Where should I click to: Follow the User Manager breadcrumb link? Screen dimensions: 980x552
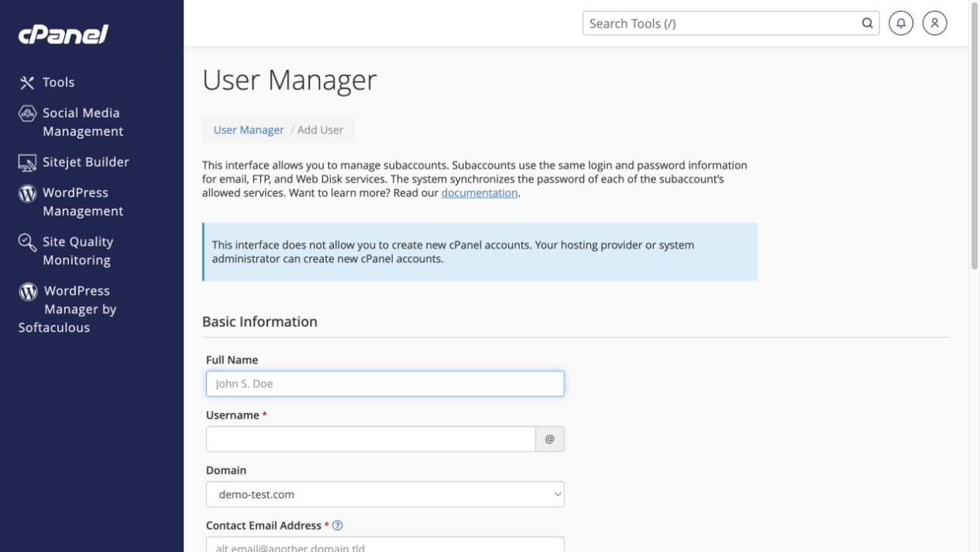click(x=249, y=130)
